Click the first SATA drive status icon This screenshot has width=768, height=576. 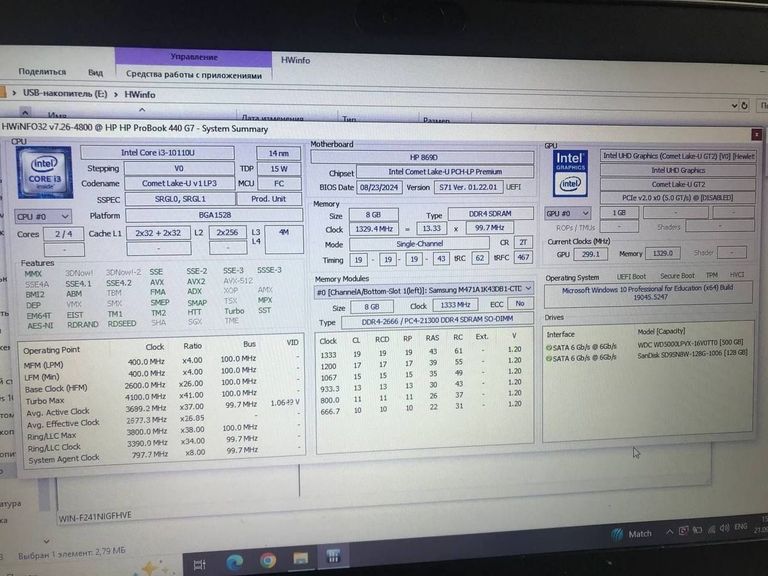click(x=549, y=347)
